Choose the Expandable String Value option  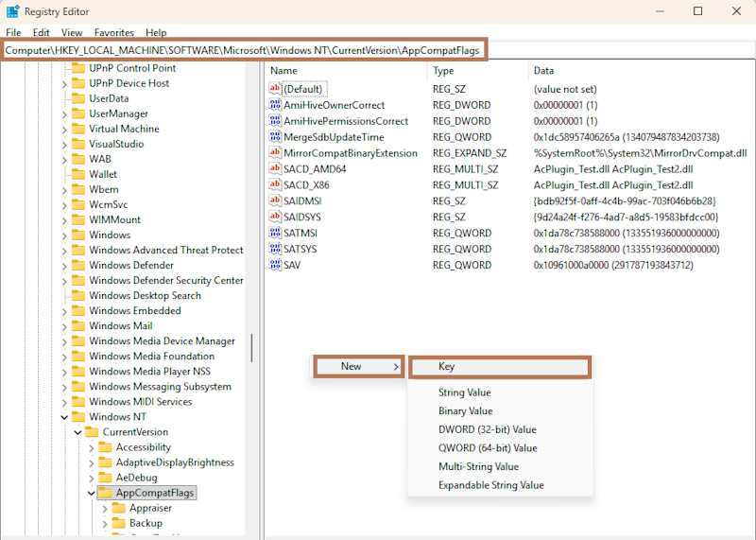click(490, 485)
